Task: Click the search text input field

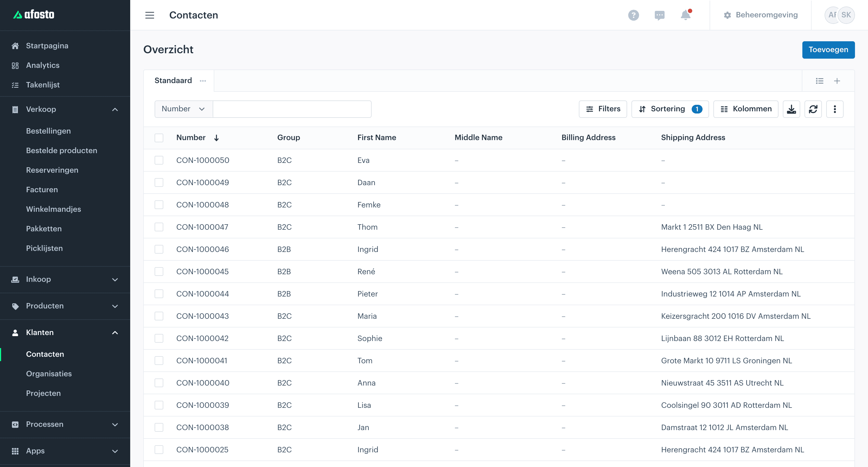Action: 292,109
